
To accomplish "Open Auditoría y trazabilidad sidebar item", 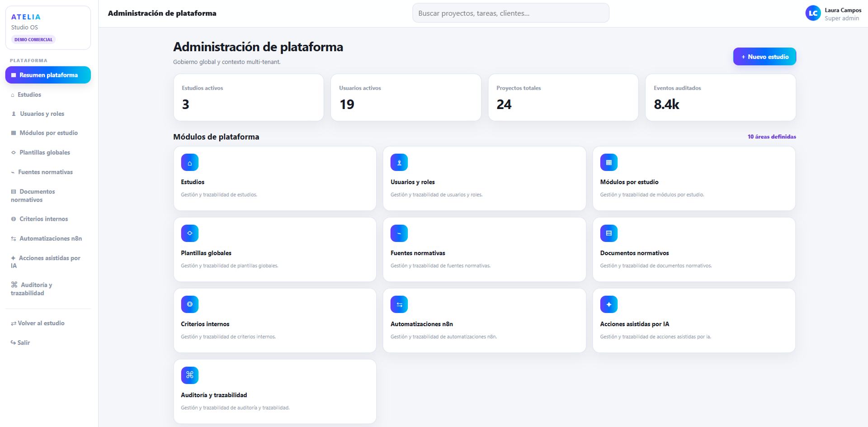I will tap(48, 289).
